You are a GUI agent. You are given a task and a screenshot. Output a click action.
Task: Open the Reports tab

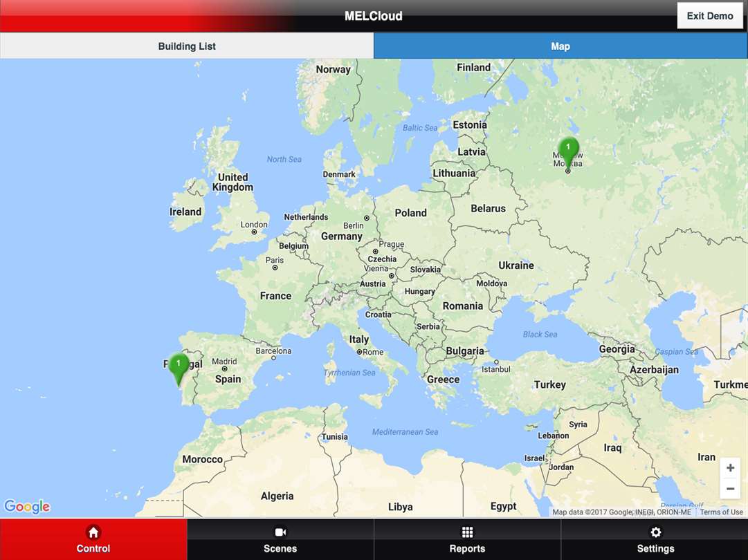tap(468, 539)
